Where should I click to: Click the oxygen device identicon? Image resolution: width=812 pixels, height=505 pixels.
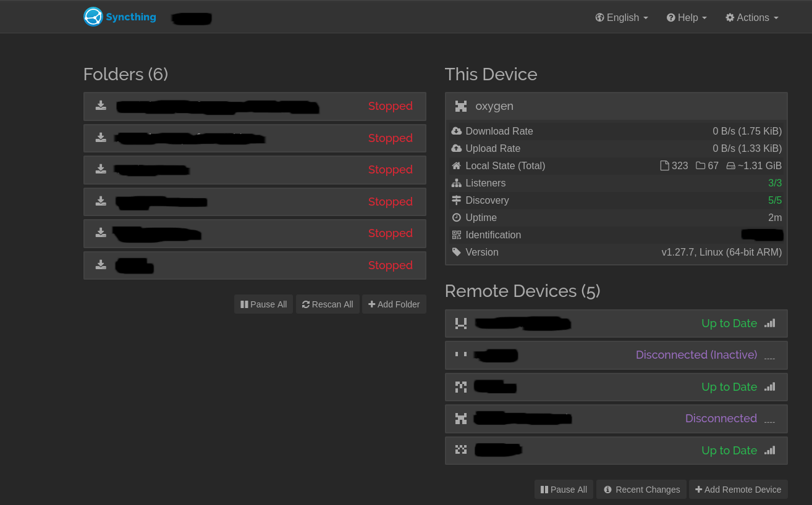coord(461,106)
